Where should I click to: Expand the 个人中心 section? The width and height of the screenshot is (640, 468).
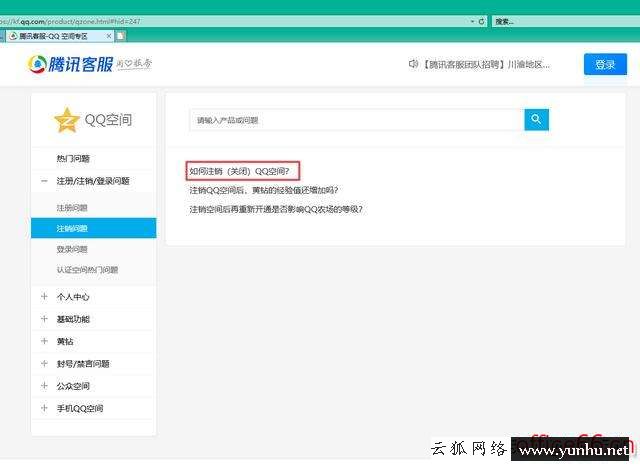click(44, 297)
